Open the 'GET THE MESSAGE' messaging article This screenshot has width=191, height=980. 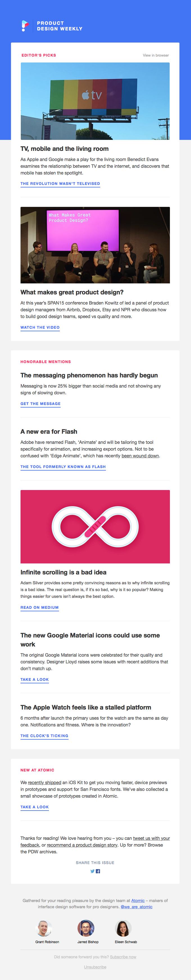(x=40, y=404)
